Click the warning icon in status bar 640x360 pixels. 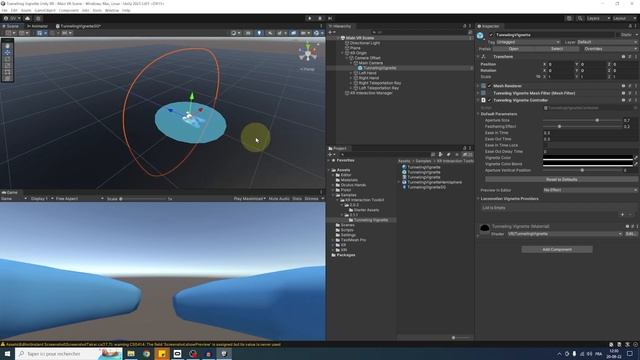tap(3, 344)
